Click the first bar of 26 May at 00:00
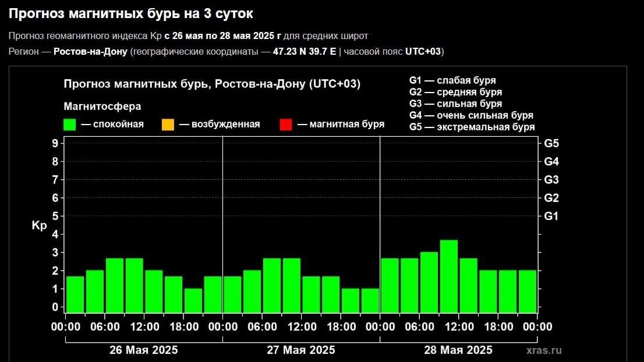This screenshot has height=362, width=644. 75,294
